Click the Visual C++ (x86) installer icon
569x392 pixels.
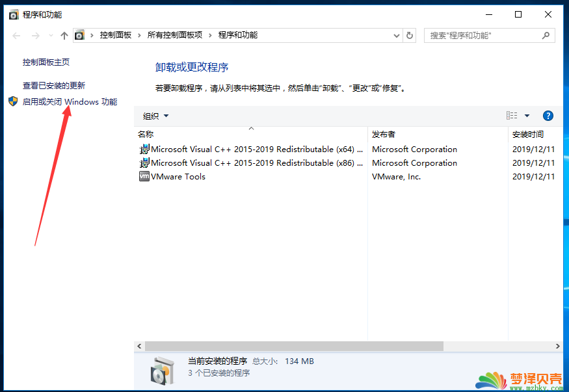click(x=144, y=163)
